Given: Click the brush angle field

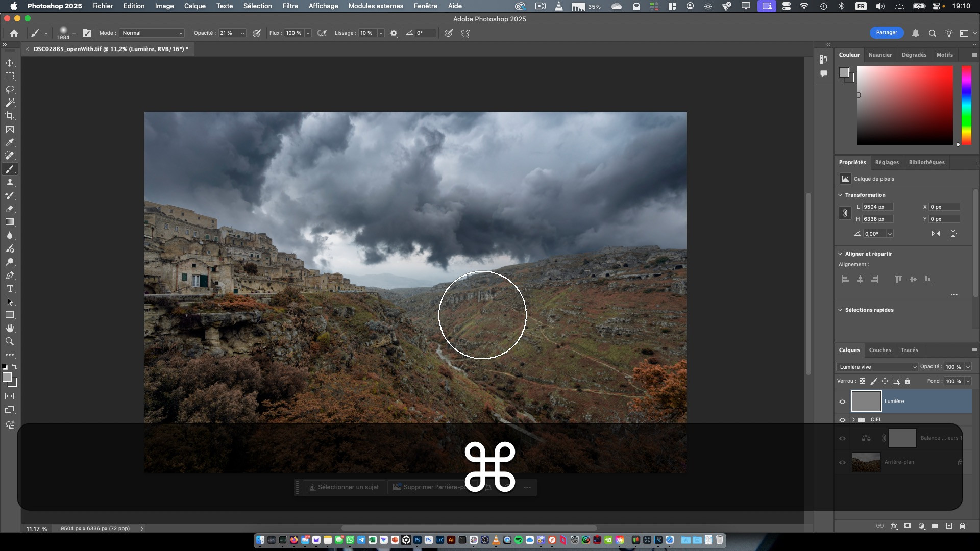Looking at the screenshot, I should click(426, 33).
